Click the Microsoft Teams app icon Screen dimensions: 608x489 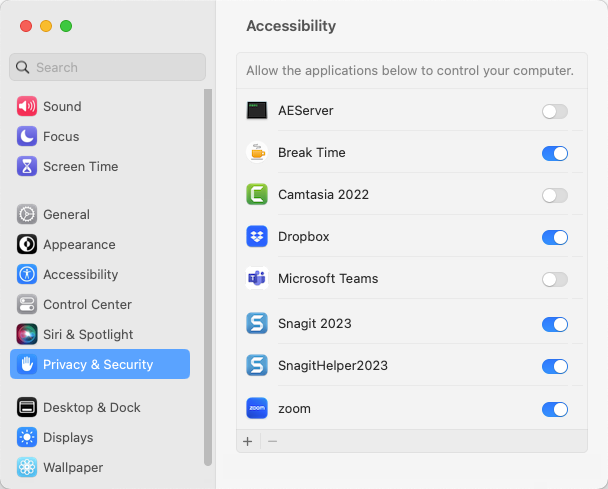pos(257,278)
